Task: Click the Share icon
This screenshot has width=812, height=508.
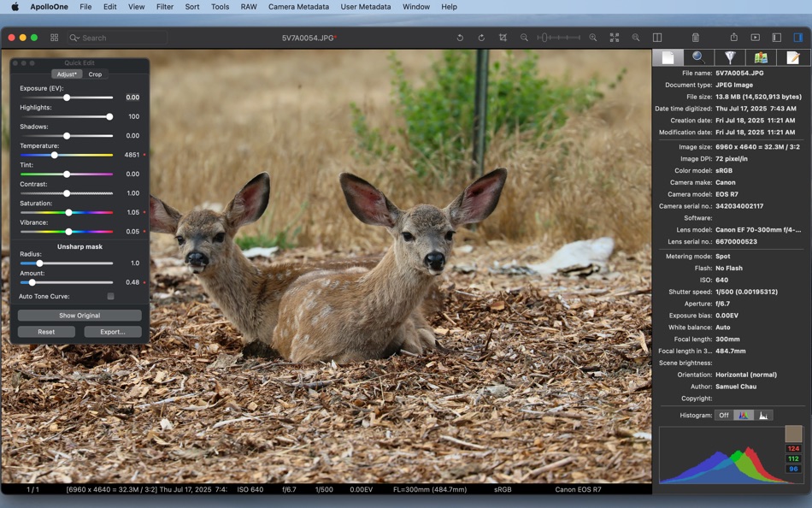Action: pos(733,38)
